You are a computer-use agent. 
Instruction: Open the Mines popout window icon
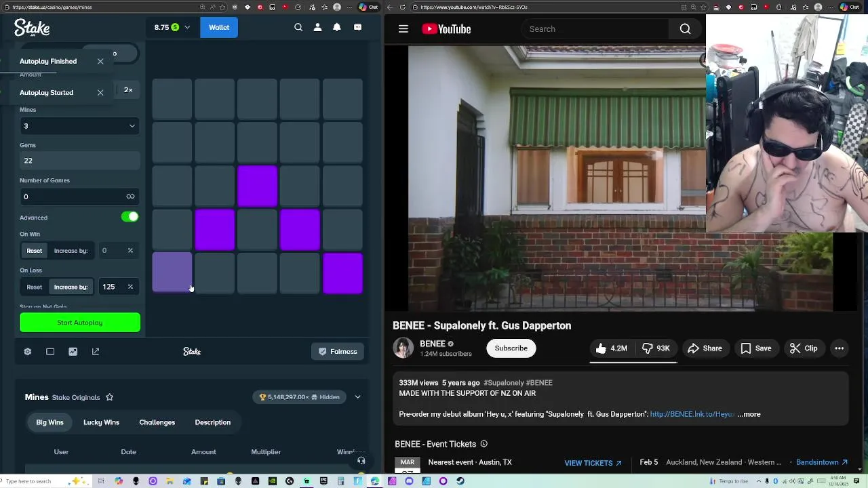coord(96,352)
